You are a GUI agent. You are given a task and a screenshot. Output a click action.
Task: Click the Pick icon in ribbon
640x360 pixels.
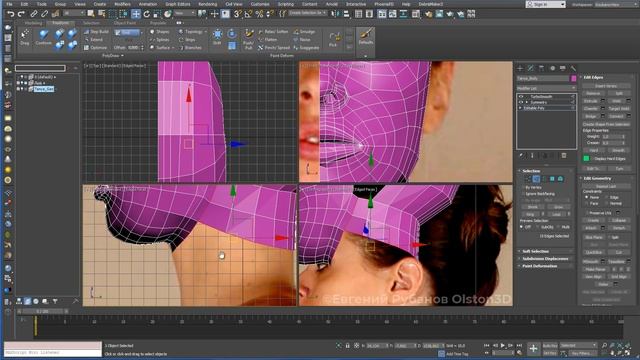pyautogui.click(x=333, y=40)
